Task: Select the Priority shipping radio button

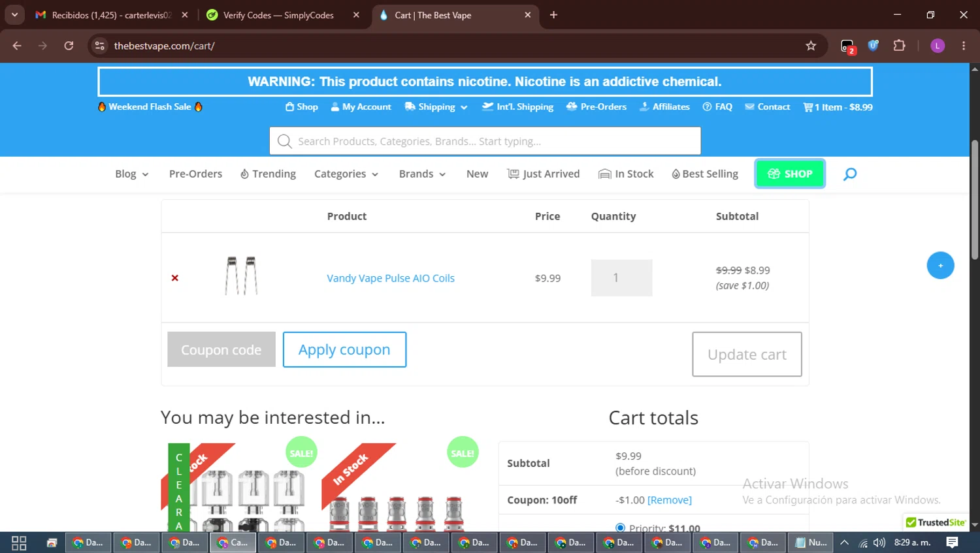Action: click(x=620, y=528)
